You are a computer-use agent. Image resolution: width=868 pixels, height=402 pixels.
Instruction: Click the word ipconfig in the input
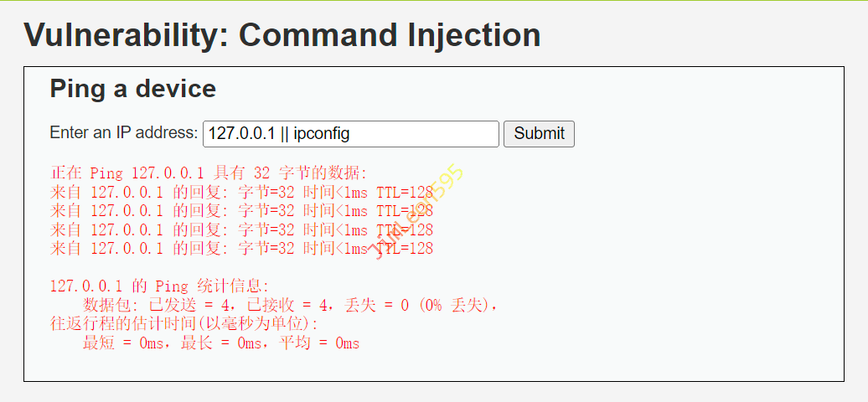click(x=322, y=133)
